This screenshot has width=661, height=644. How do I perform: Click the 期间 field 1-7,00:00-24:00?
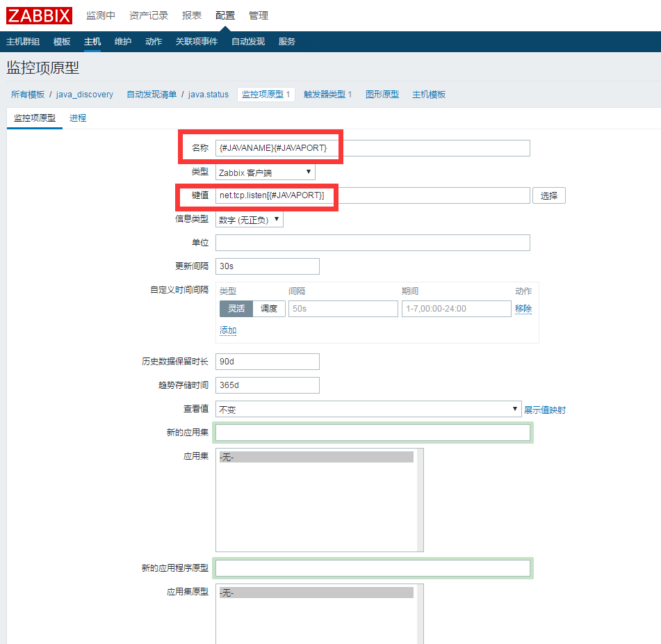point(457,309)
